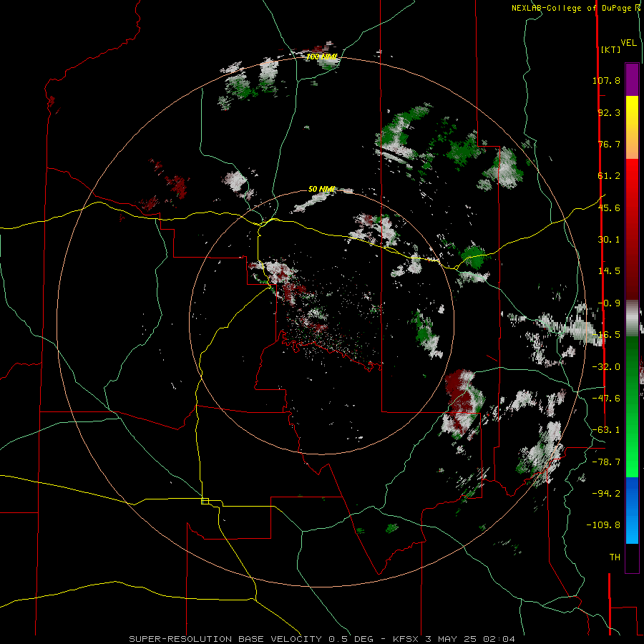Select the -78.7 scale value
The width and height of the screenshot is (644, 644).
[x=606, y=462]
